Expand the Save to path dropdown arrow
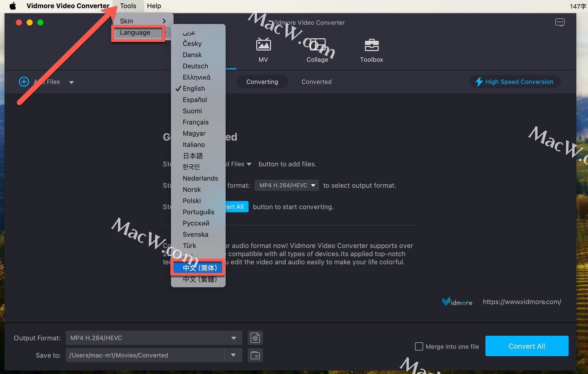This screenshot has width=588, height=374. [233, 355]
